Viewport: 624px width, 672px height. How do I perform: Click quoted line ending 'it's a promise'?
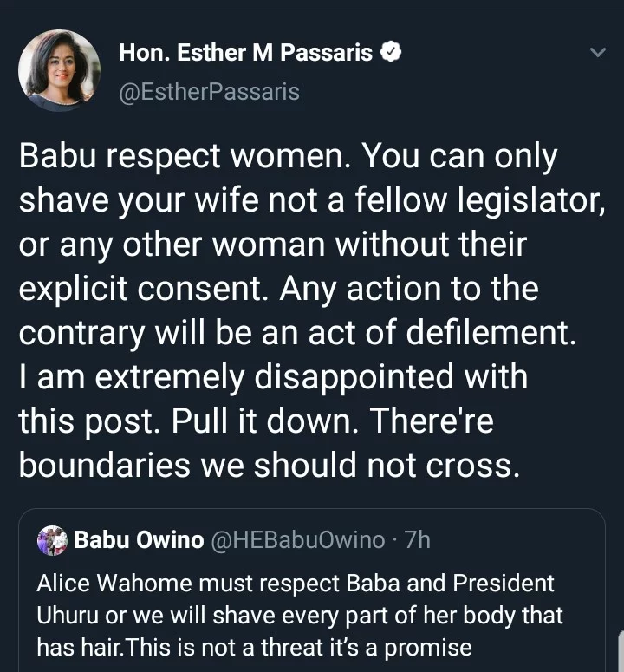pos(253,647)
